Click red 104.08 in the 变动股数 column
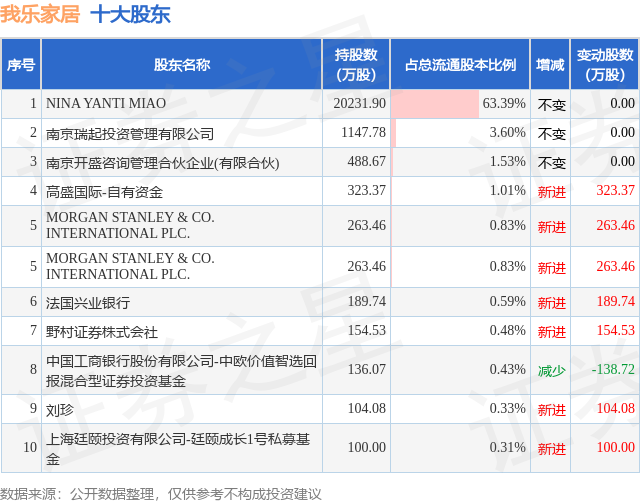Image resolution: width=640 pixels, height=503 pixels. pos(616,408)
